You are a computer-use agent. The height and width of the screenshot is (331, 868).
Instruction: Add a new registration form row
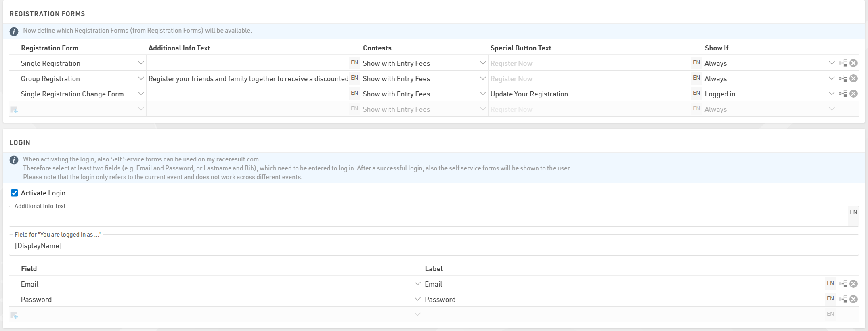(x=14, y=109)
